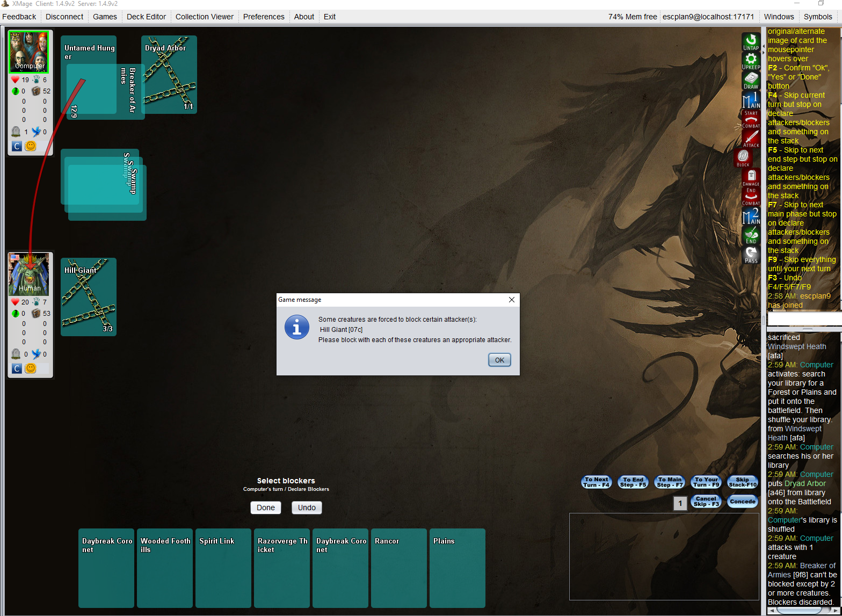Click Human's blue C cheat icon
This screenshot has width=842, height=616.
(17, 368)
